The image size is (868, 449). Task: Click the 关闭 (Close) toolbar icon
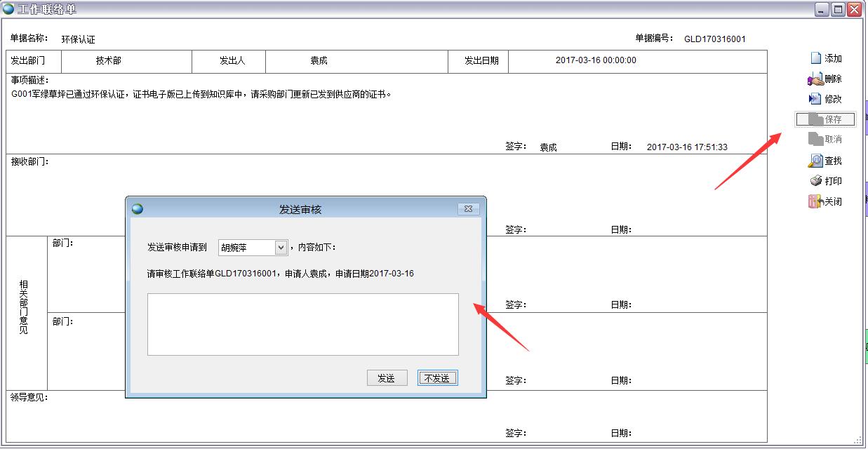[815, 201]
